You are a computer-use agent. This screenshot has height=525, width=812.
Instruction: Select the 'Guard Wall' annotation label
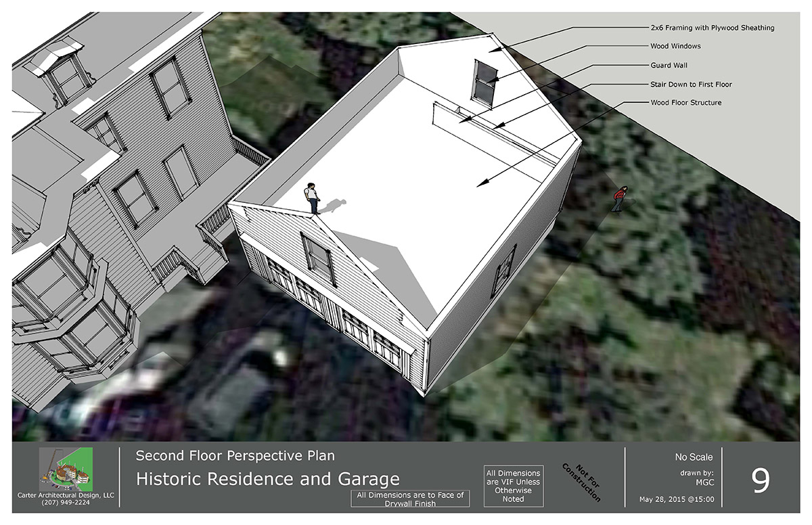[669, 66]
